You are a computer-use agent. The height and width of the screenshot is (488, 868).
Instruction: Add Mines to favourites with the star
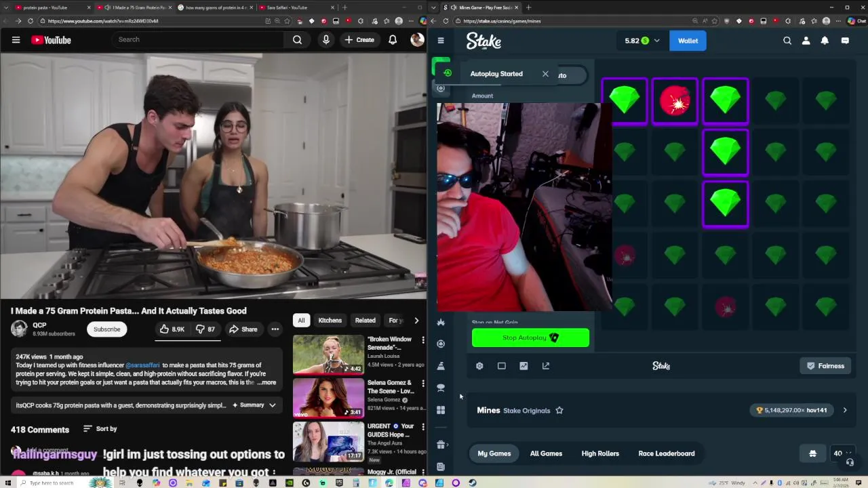(559, 410)
